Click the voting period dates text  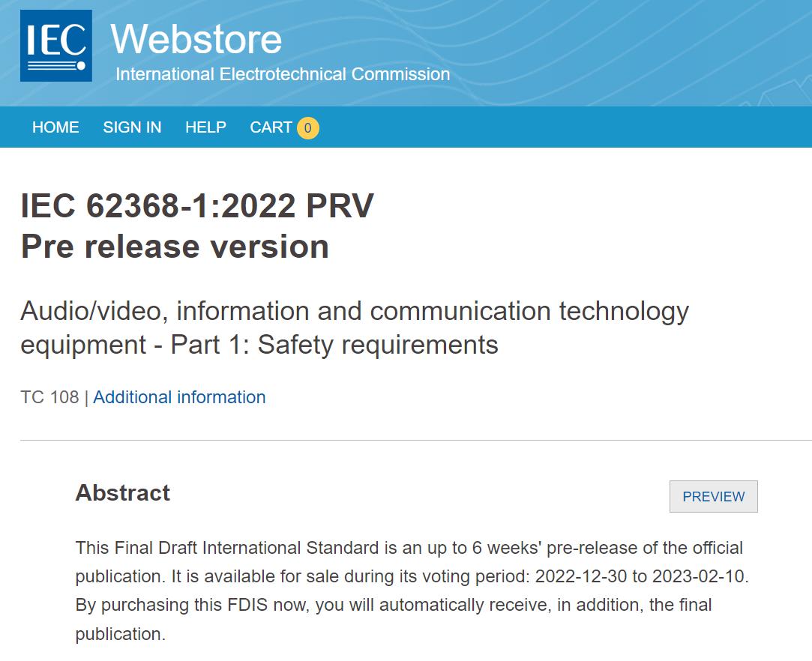(641, 576)
